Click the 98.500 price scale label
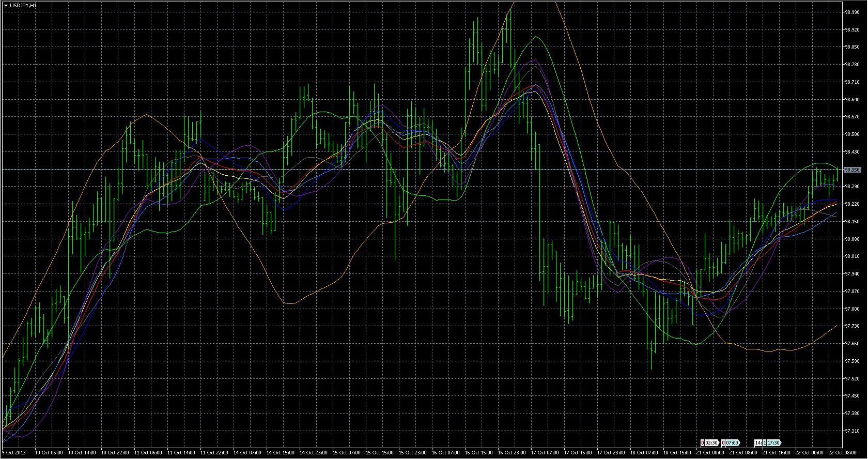The width and height of the screenshot is (868, 459). [851, 134]
